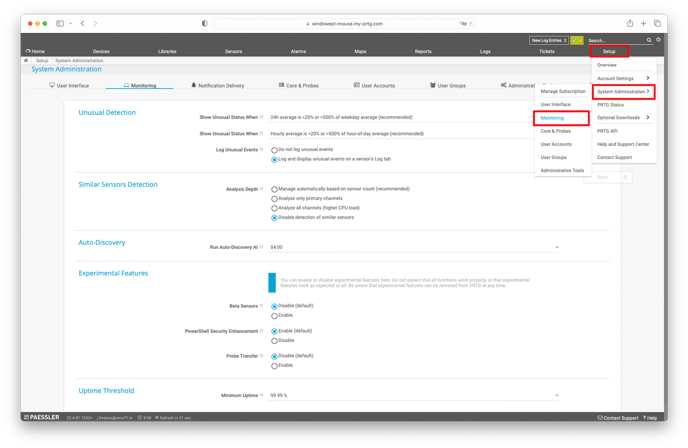Click the Safari back arrow
The image size is (688, 448).
click(82, 23)
